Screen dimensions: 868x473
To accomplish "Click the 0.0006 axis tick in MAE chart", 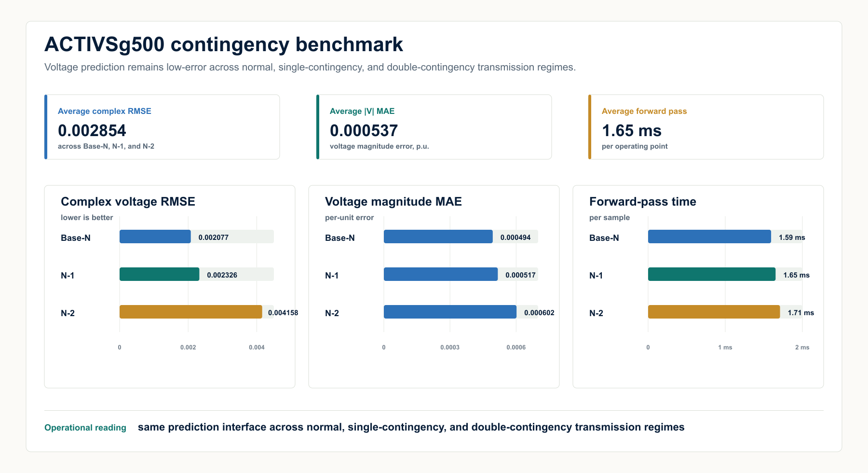I will click(x=516, y=348).
